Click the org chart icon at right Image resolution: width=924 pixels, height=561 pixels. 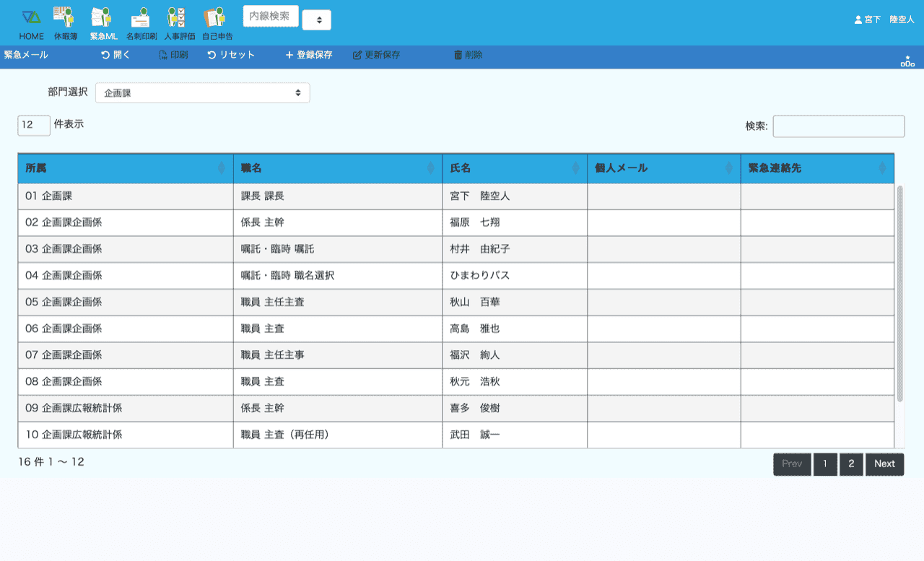(x=907, y=61)
